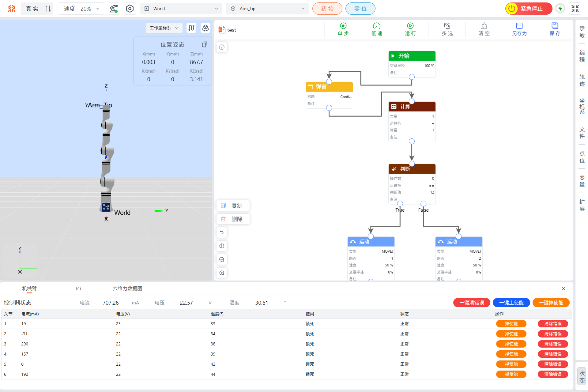The image size is (588, 392).
Task: Click the clear canvas (清空) icon
Action: point(484,26)
